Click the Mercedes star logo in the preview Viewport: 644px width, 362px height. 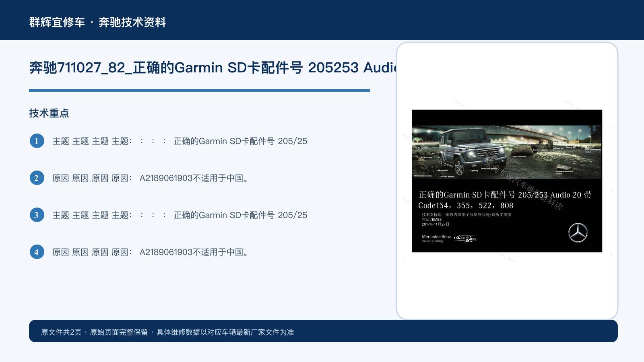578,233
